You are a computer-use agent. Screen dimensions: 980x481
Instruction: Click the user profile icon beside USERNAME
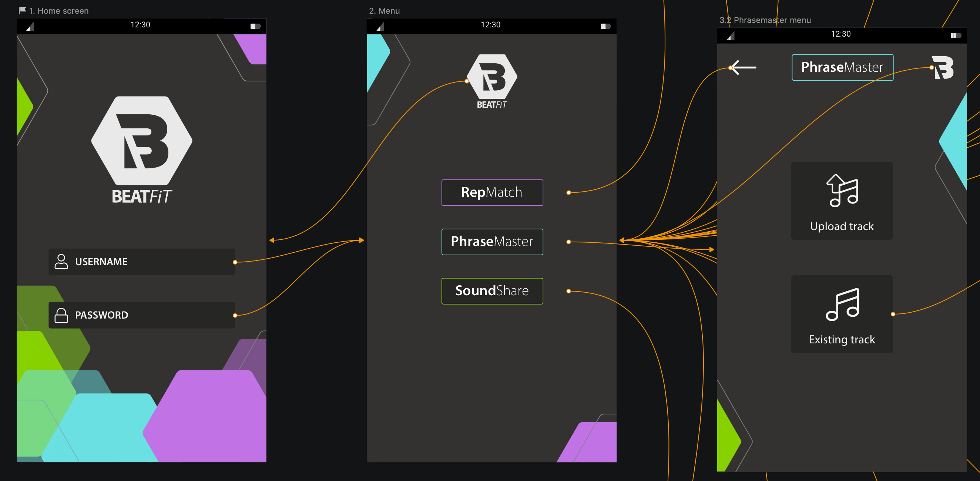(61, 262)
